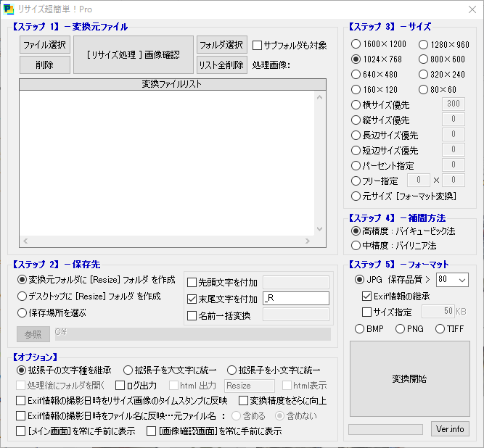Viewport: 484px width, 448px height.
Task: Click the app icon in the title bar
Action: [9, 9]
